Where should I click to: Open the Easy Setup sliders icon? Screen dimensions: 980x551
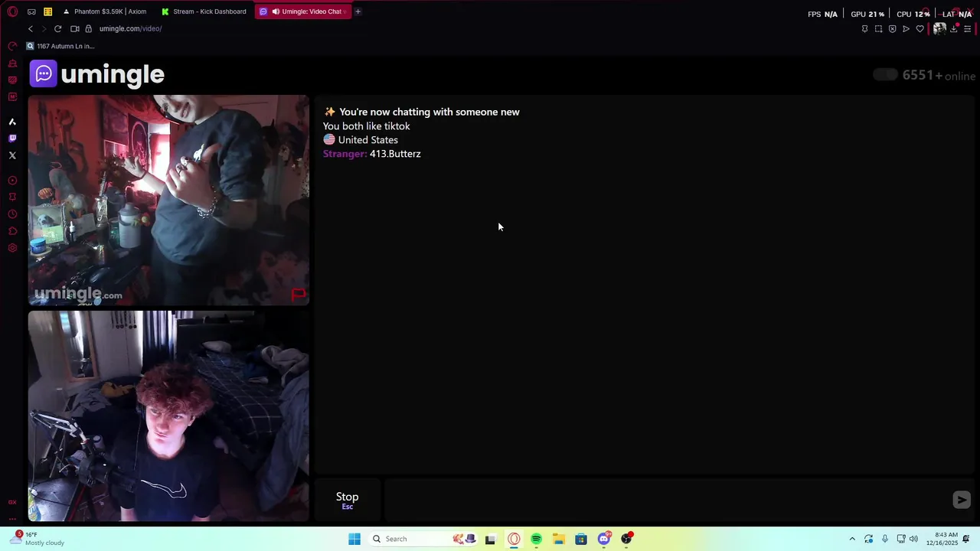(x=968, y=29)
